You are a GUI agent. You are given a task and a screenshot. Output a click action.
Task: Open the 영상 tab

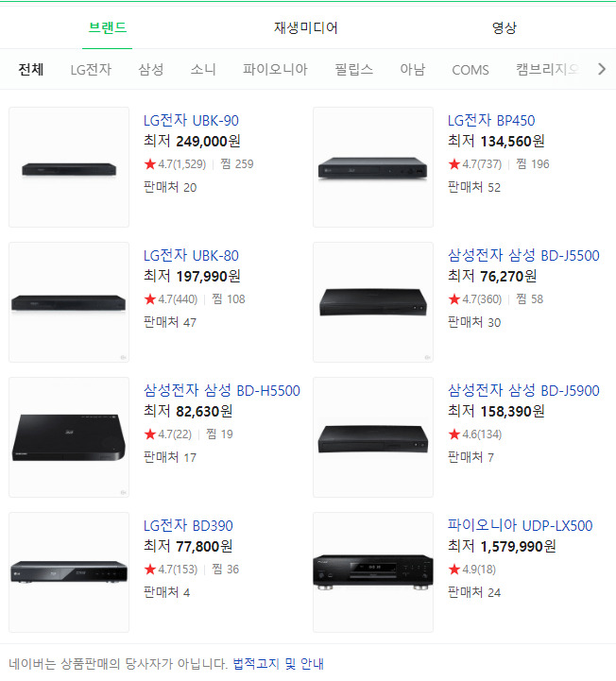click(505, 27)
